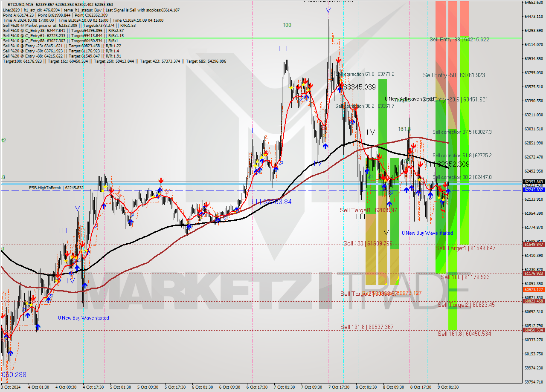Select the 'Target100: 61176.923' targets summary line
The width and height of the screenshot is (546, 392).
coord(114,61)
